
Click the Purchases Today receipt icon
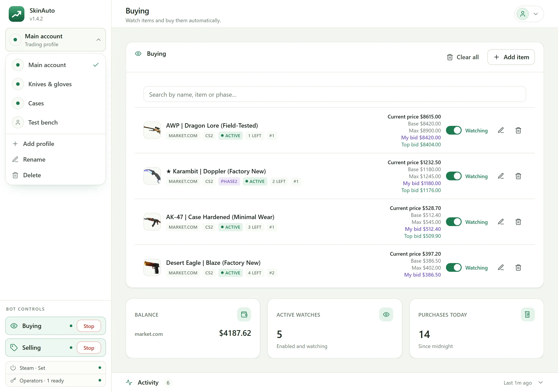(x=528, y=314)
